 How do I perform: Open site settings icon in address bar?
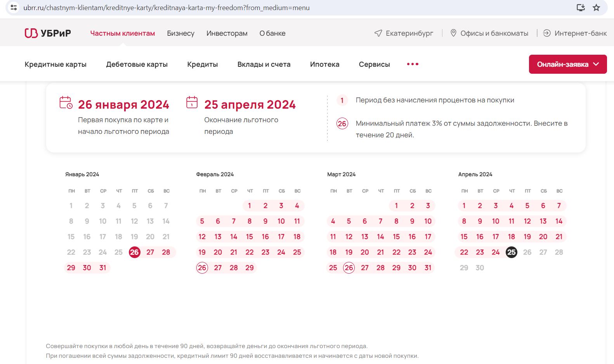pos(14,7)
